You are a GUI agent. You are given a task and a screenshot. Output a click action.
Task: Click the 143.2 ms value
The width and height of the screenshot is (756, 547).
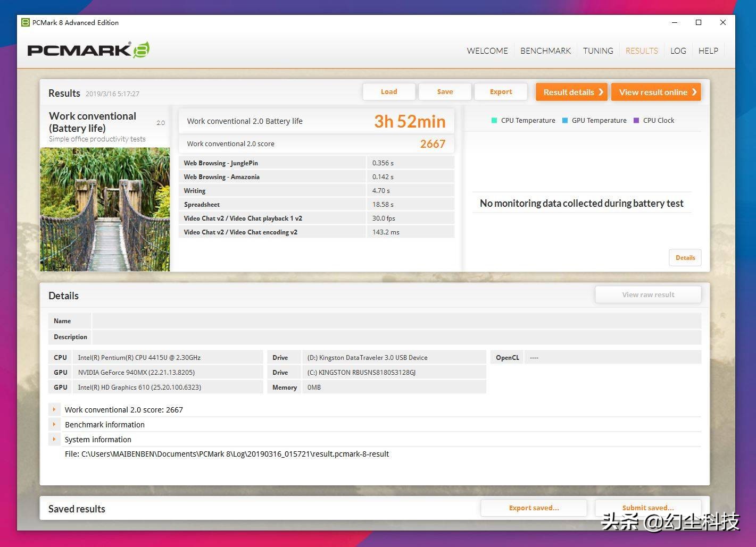click(x=386, y=232)
